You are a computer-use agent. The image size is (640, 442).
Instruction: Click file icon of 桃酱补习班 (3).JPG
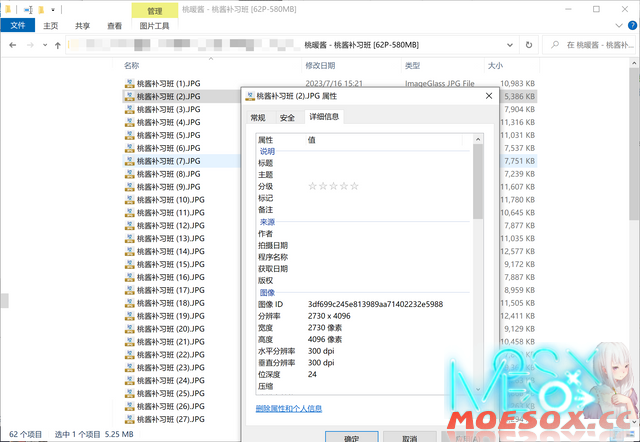129,109
